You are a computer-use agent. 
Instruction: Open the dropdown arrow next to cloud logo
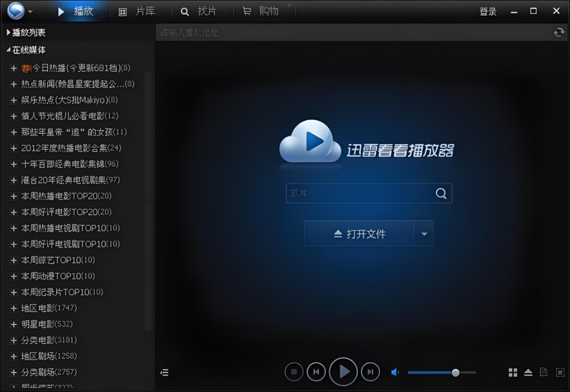pyautogui.click(x=30, y=12)
